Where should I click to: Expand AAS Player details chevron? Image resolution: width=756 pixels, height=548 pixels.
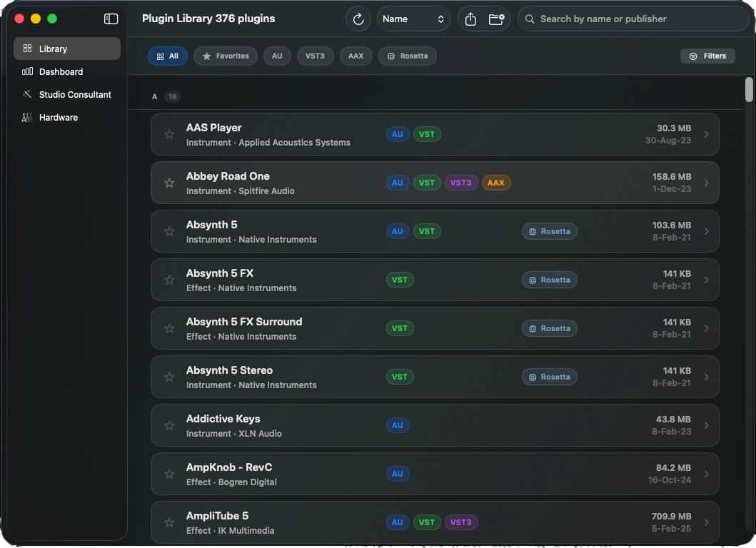tap(706, 134)
